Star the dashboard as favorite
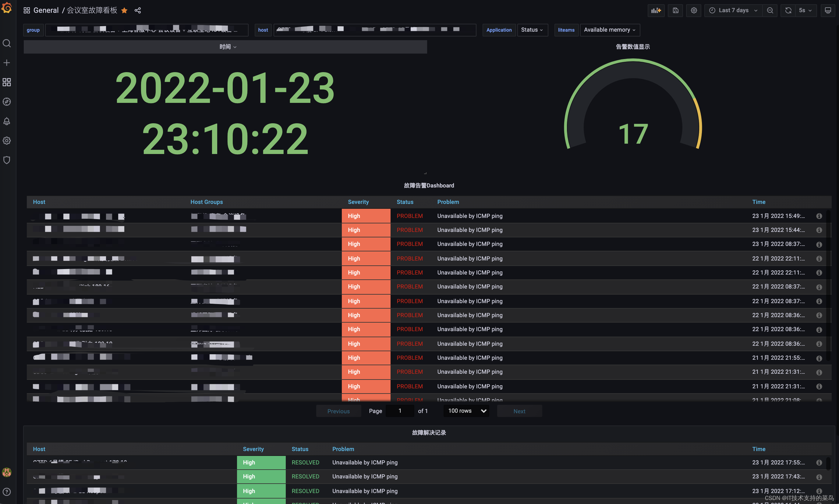The image size is (839, 504). [x=124, y=11]
